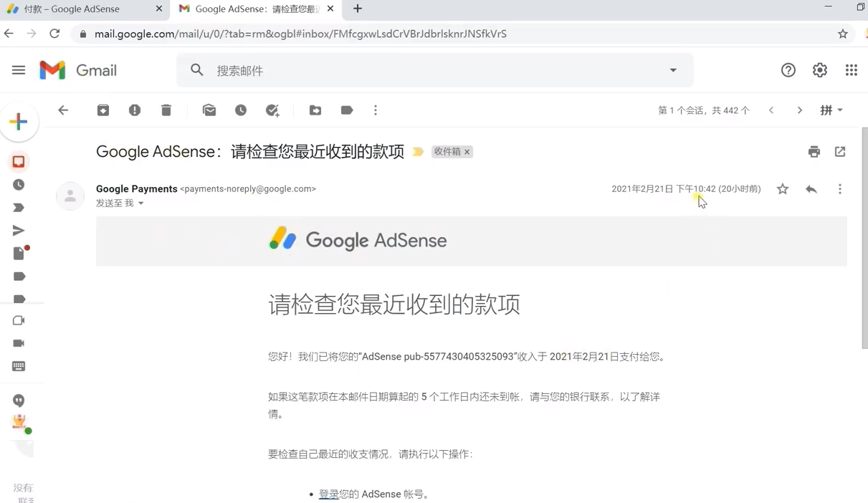Compose a new email

[x=19, y=122]
